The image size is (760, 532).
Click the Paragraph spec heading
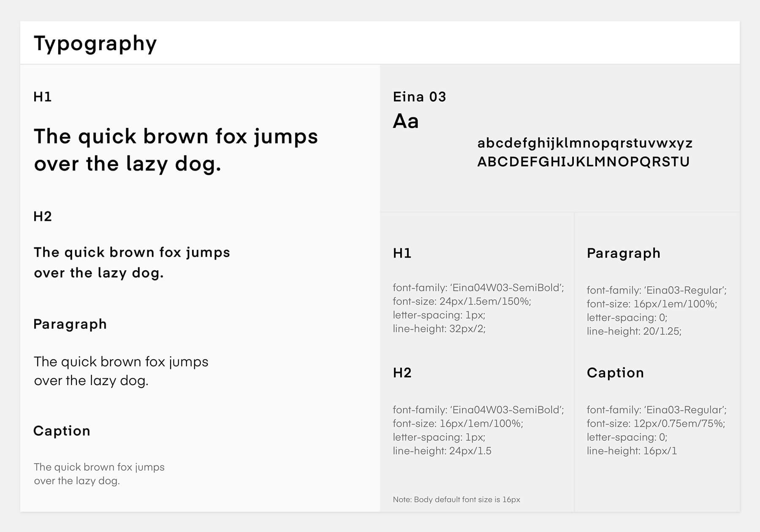(623, 253)
